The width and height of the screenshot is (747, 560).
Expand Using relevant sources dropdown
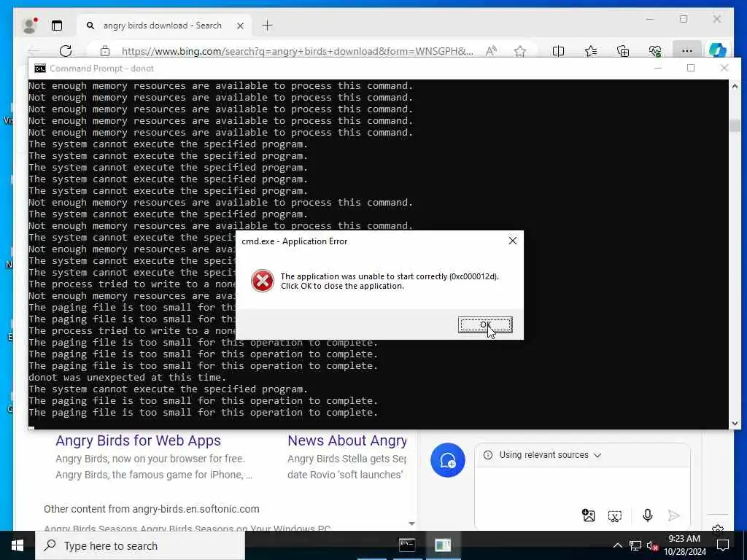550,455
